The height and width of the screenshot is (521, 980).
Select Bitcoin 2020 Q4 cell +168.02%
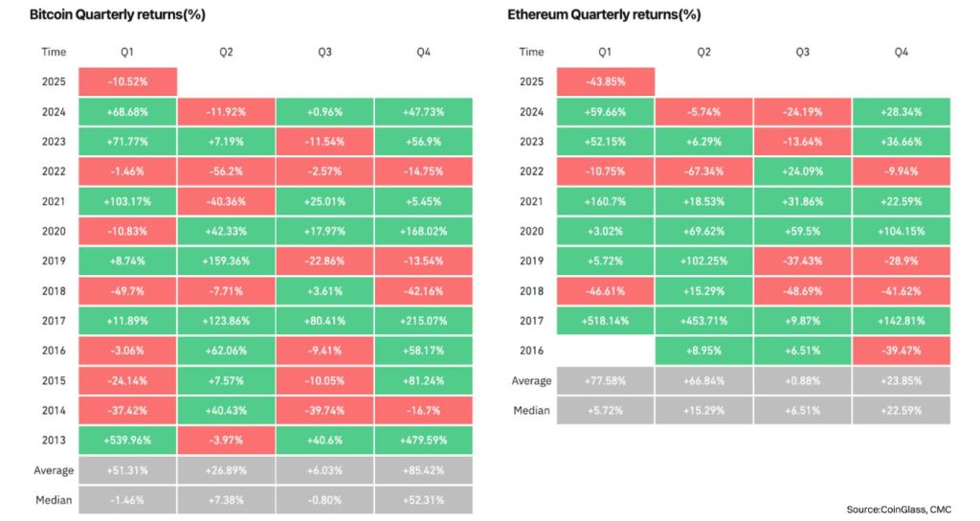[x=423, y=231]
